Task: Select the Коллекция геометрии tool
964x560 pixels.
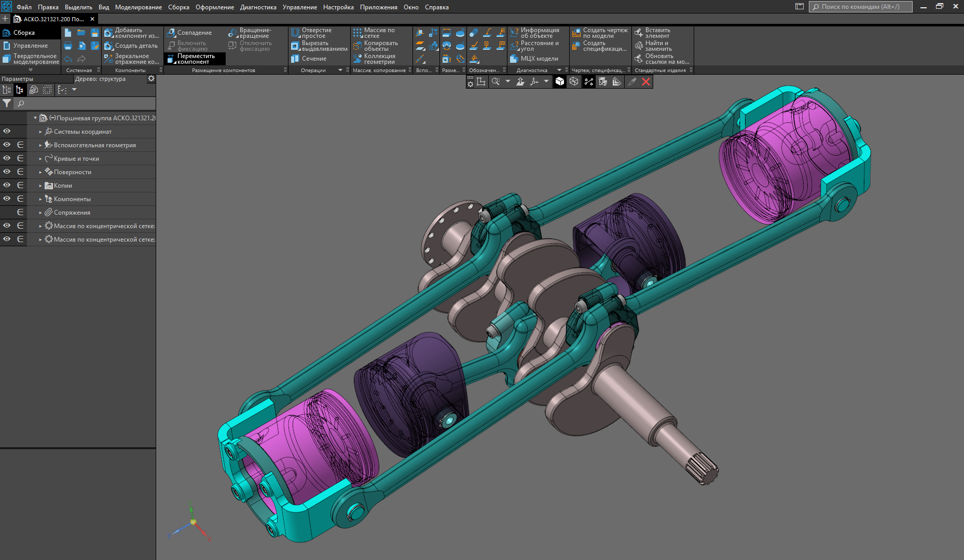Action: coord(374,59)
